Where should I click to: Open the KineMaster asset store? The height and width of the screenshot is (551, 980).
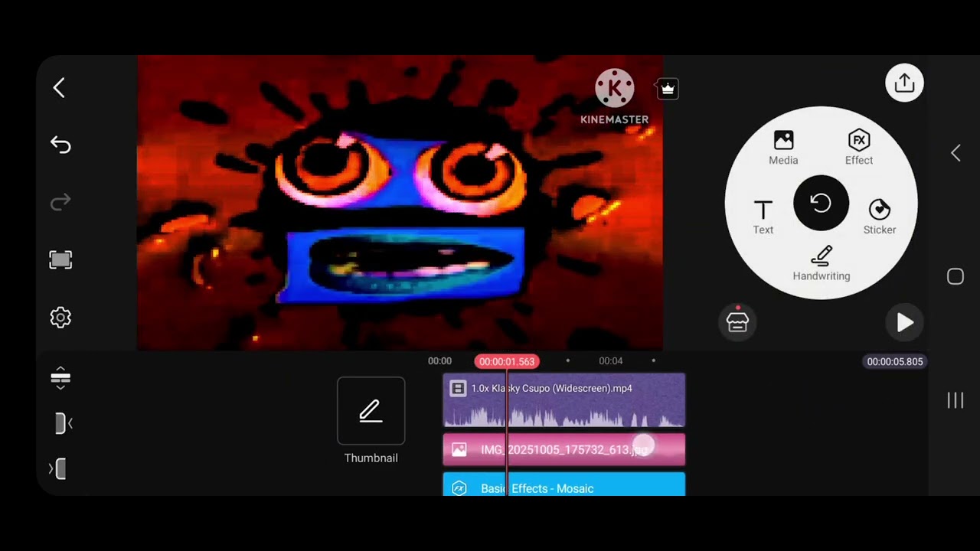737,321
